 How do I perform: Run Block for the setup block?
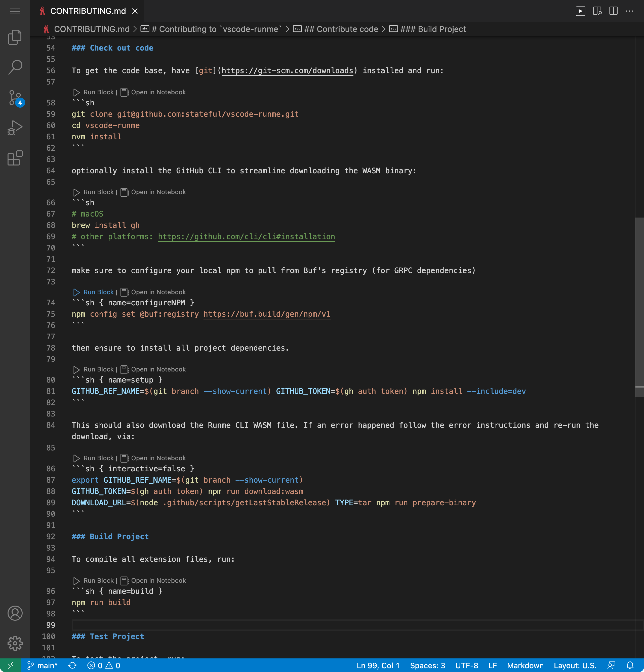click(x=93, y=369)
